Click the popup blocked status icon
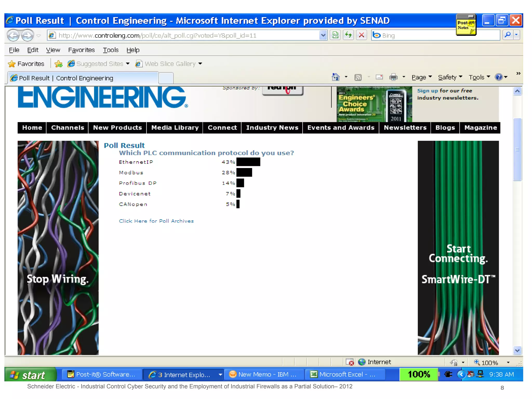The height and width of the screenshot is (399, 532). [350, 362]
